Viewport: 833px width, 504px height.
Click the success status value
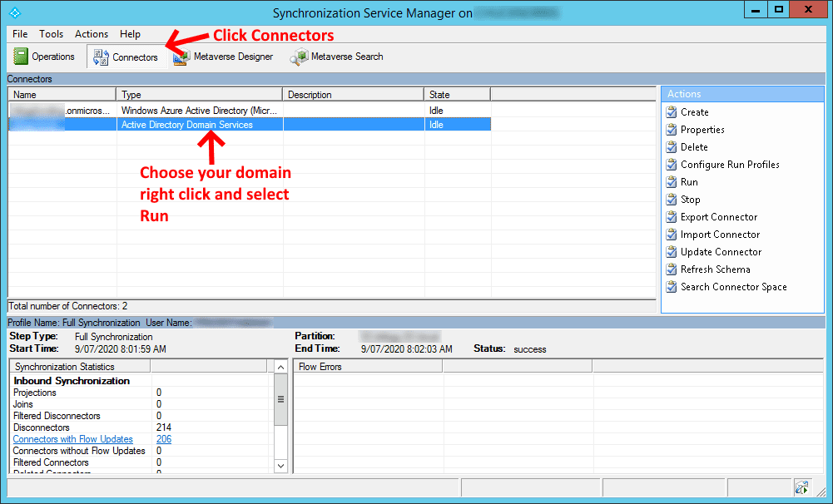[x=529, y=349]
